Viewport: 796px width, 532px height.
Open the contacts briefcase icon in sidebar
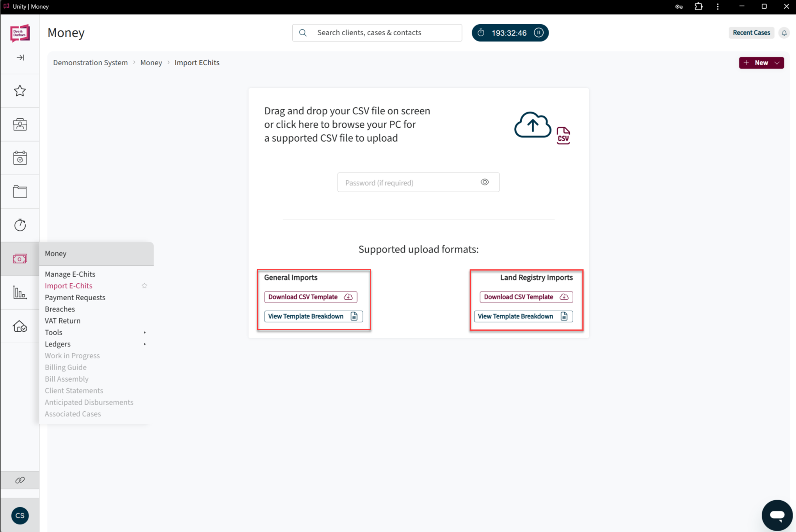[x=20, y=125]
